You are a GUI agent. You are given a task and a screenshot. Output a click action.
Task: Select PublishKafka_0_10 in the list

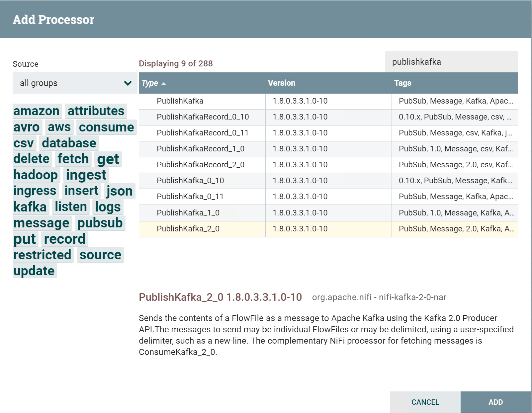pyautogui.click(x=328, y=181)
